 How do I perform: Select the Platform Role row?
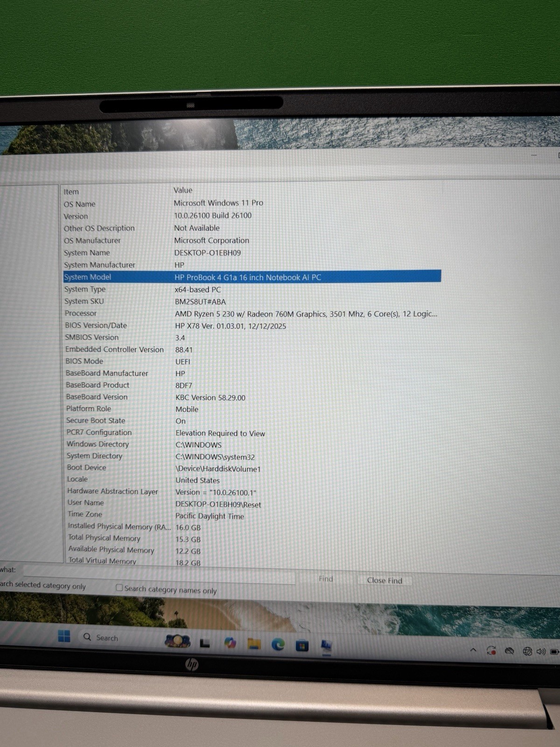[252, 409]
